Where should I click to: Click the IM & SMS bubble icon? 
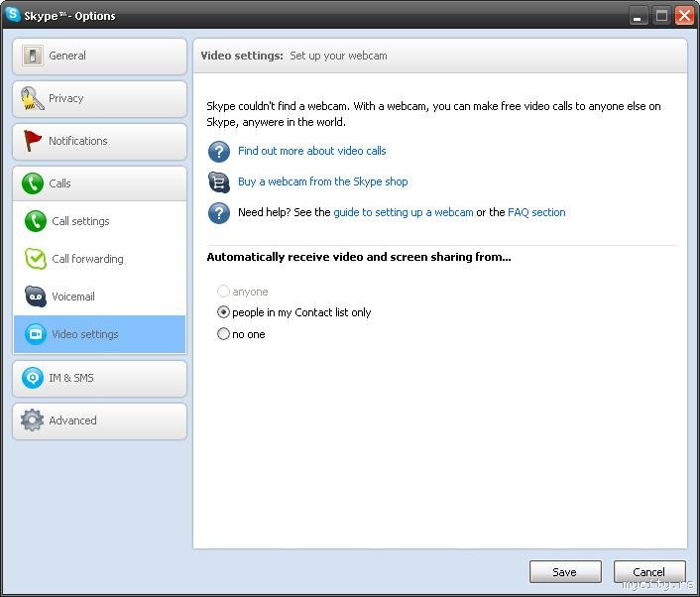coord(33,378)
